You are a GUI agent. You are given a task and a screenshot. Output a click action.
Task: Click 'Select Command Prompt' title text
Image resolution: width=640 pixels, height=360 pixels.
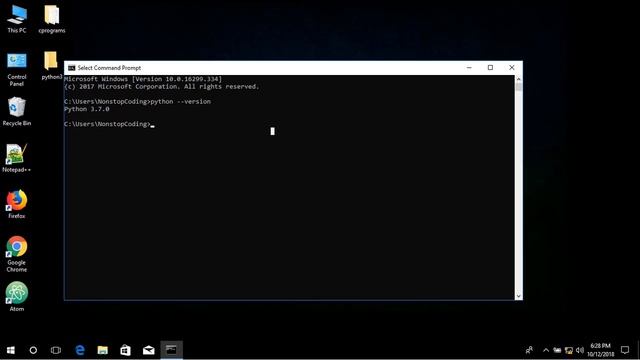click(x=109, y=68)
